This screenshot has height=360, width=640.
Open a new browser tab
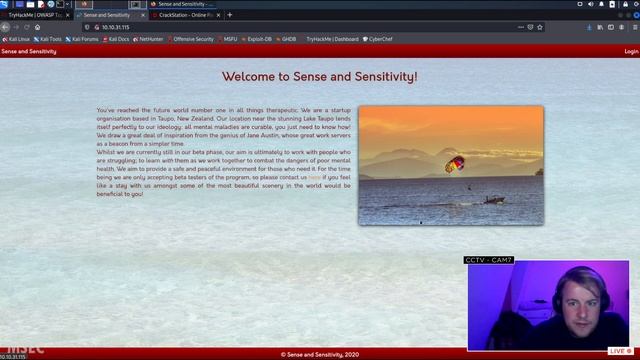pyautogui.click(x=229, y=15)
